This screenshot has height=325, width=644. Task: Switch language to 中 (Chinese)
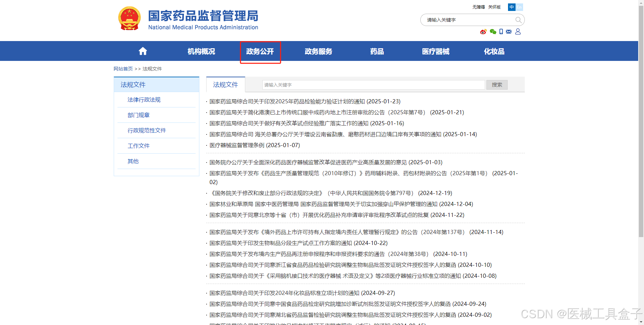pyautogui.click(x=512, y=7)
